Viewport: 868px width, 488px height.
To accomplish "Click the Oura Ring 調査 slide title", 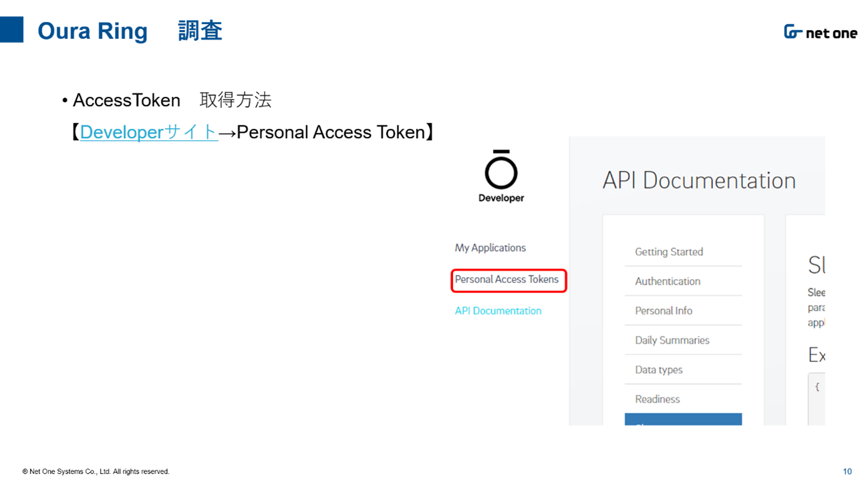I will pyautogui.click(x=130, y=31).
